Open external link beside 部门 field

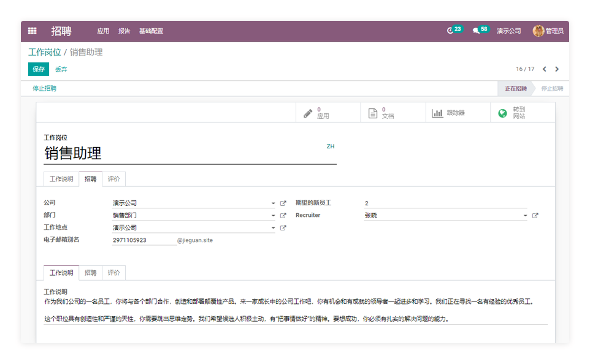click(x=283, y=216)
